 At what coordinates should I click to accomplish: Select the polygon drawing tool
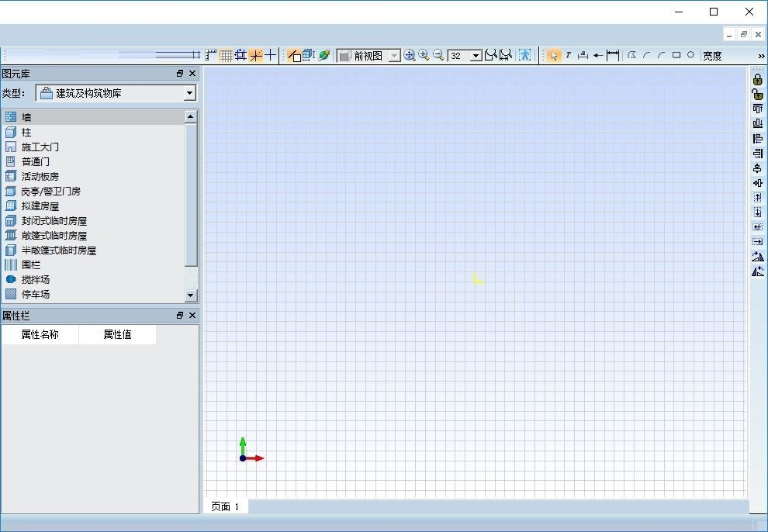click(x=631, y=55)
